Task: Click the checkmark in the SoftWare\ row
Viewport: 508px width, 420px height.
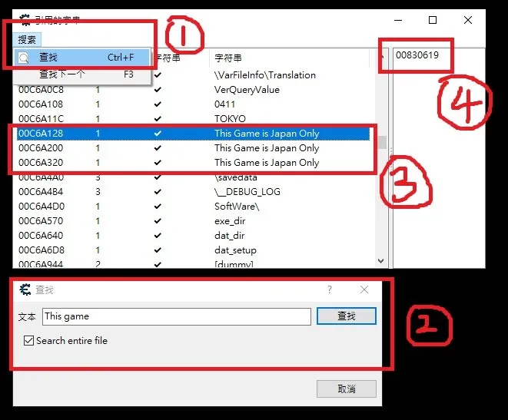Action: point(158,207)
